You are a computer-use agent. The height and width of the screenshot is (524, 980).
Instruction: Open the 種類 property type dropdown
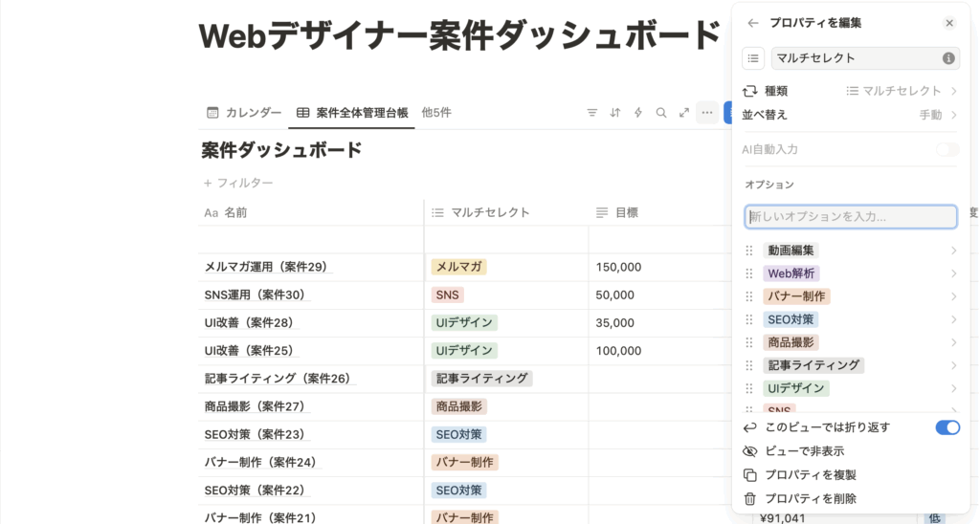[902, 91]
